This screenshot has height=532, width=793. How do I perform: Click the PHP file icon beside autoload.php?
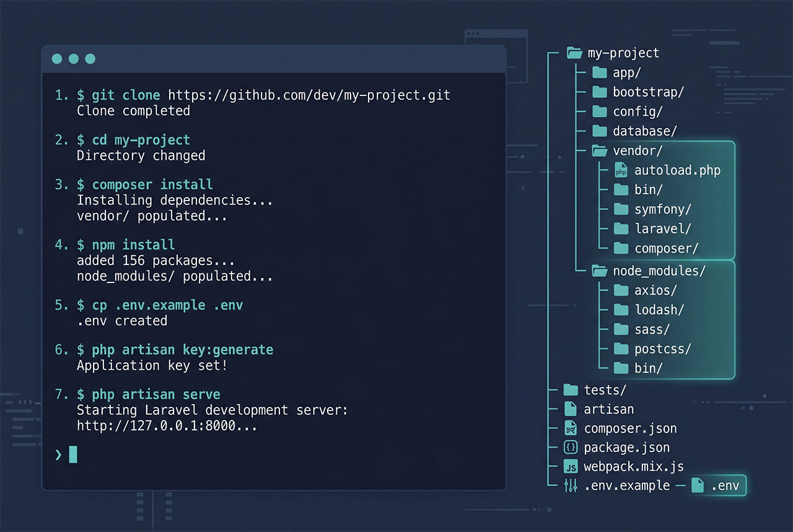point(621,170)
